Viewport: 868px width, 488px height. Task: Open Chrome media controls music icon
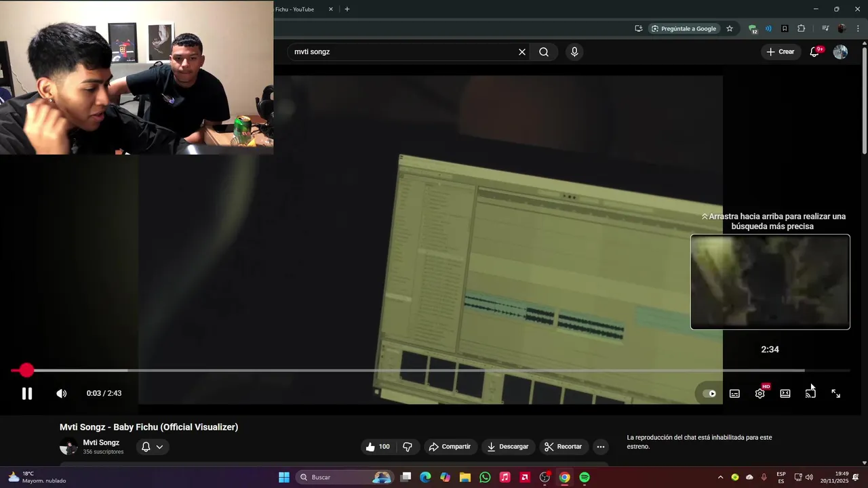tap(825, 28)
